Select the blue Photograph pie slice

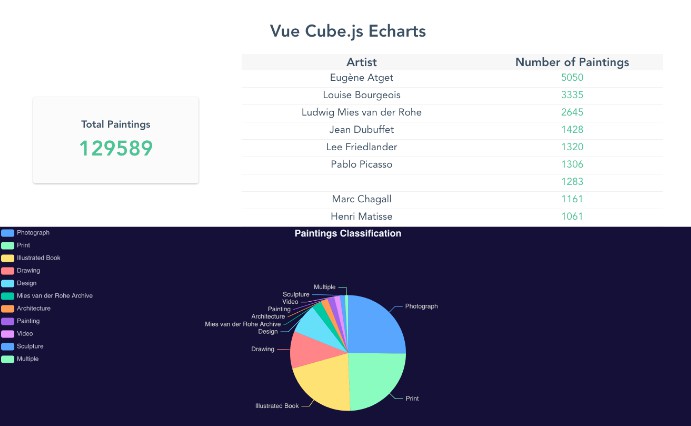click(x=378, y=325)
